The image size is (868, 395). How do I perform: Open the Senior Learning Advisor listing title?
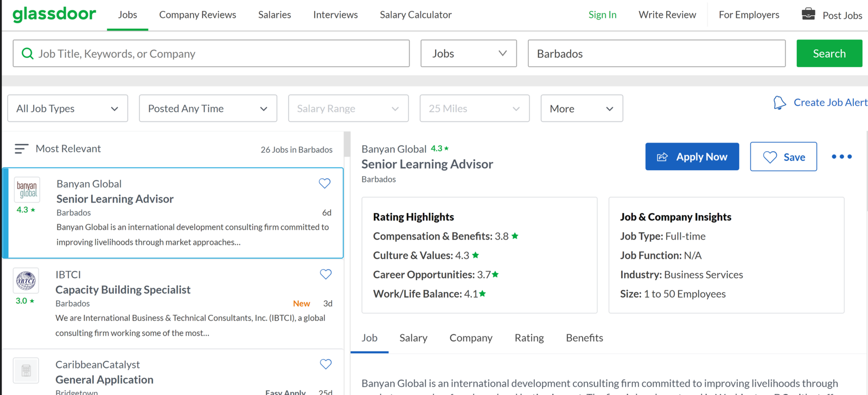[115, 199]
